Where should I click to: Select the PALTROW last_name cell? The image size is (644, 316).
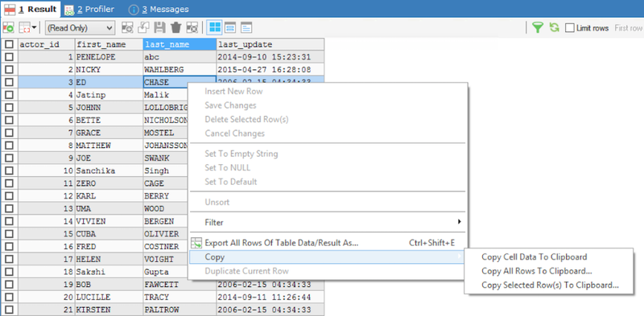[180, 310]
